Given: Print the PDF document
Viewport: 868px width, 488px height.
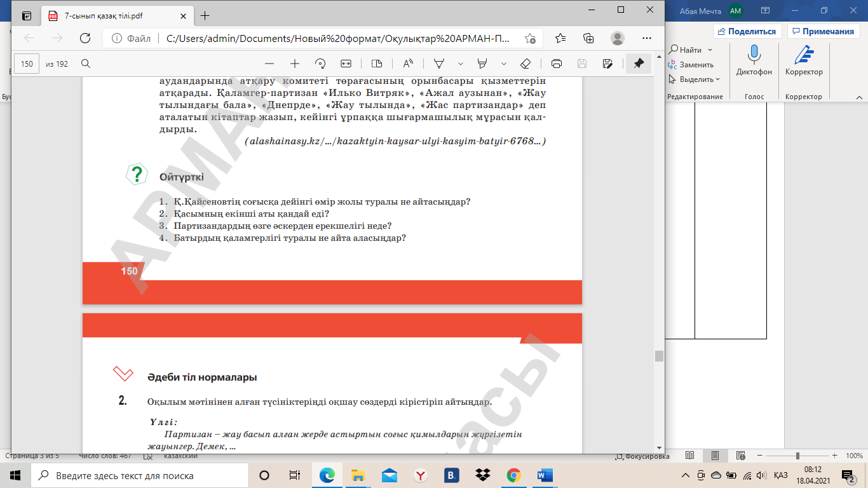Looking at the screenshot, I should (x=557, y=64).
